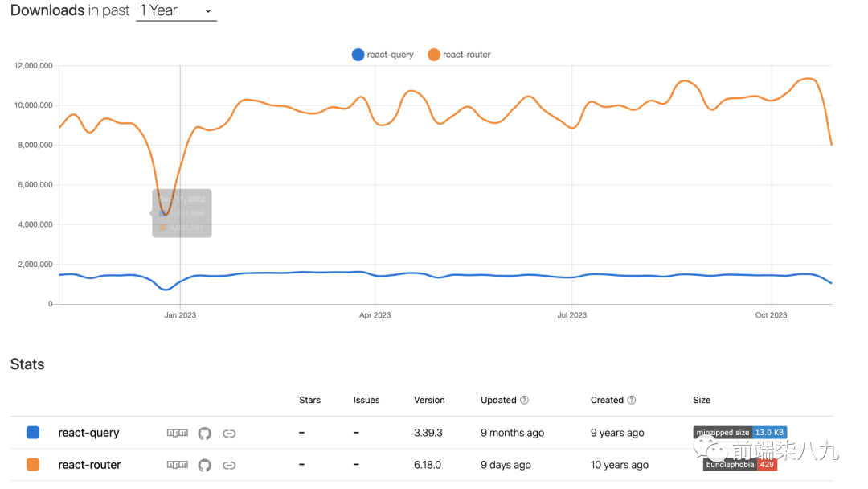The width and height of the screenshot is (868, 489).
Task: Click the chart tooltip near December 2022 dip
Action: coord(182,213)
